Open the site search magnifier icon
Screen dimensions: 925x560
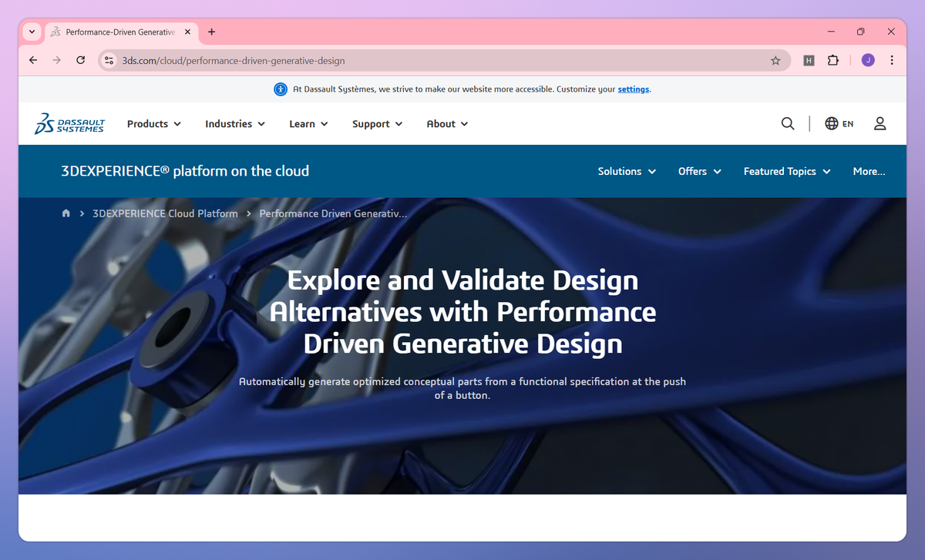pos(788,123)
